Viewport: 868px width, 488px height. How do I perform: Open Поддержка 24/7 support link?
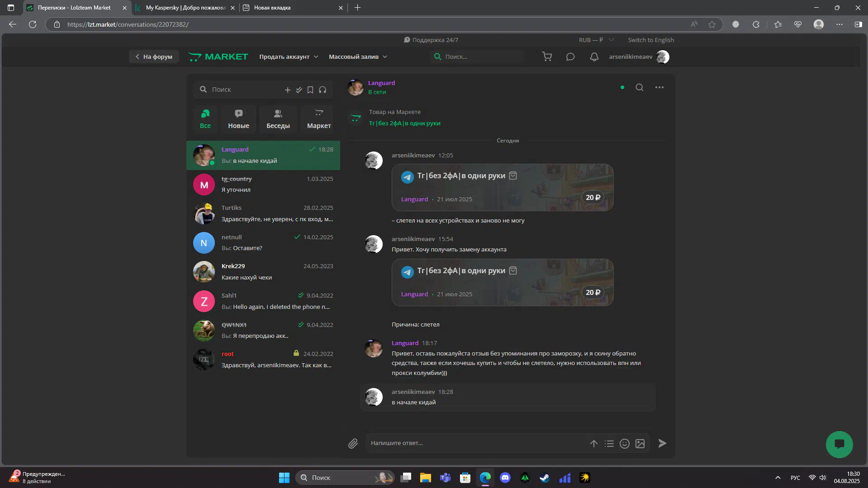pos(431,40)
